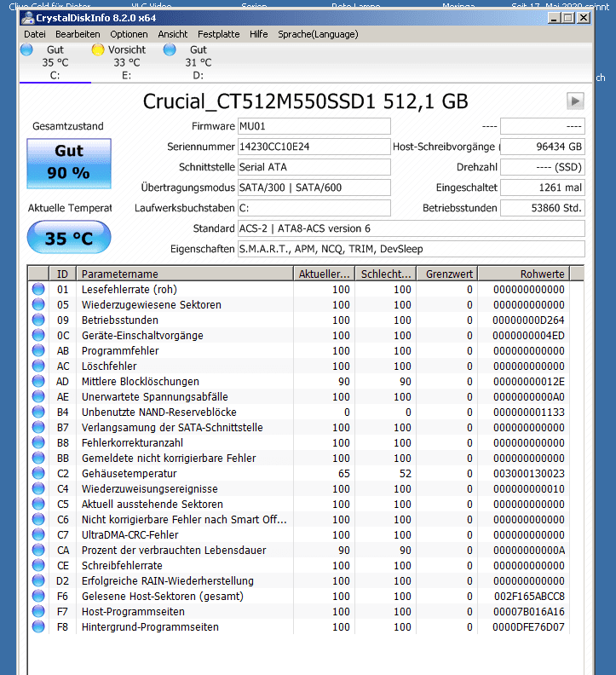Image resolution: width=616 pixels, height=675 pixels.
Task: Click the 35 °C temperature button
Action: click(69, 237)
